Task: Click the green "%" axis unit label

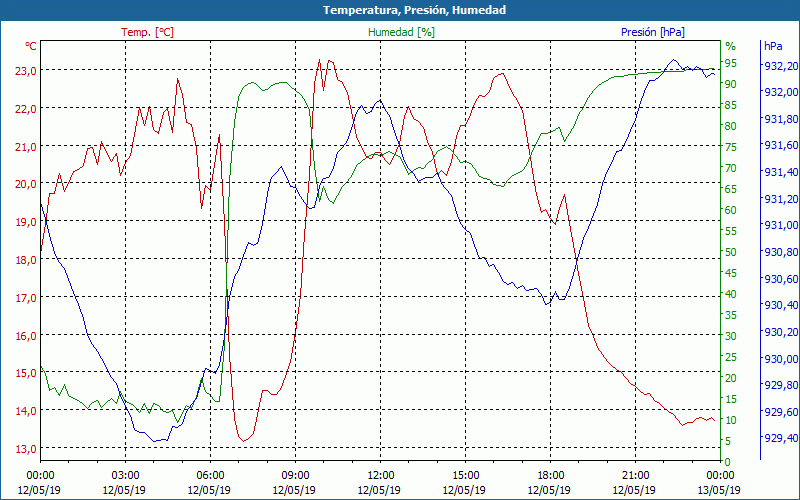Action: [x=730, y=46]
